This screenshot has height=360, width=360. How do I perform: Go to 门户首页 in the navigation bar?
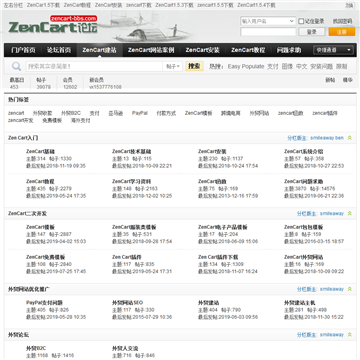coord(23,50)
